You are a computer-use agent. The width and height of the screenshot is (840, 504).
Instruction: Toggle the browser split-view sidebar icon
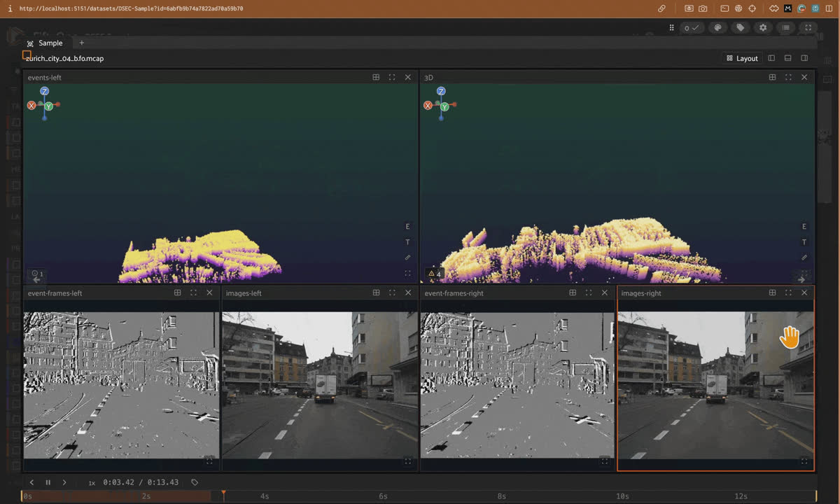click(x=829, y=8)
